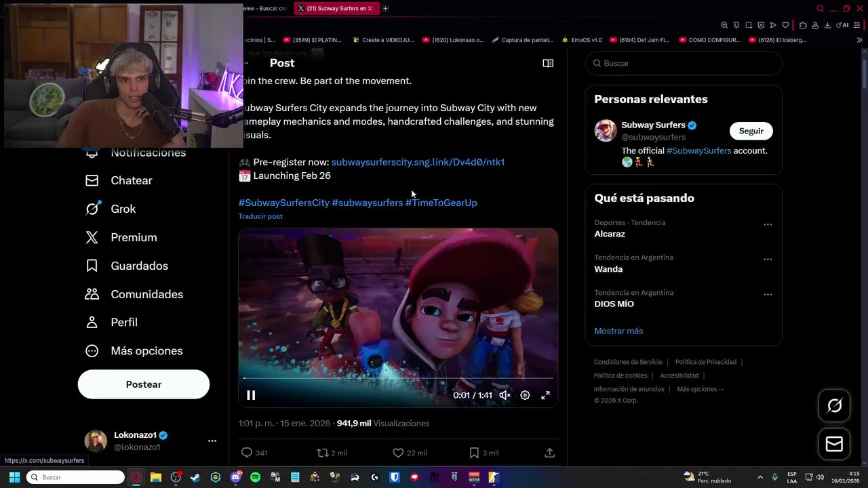
Task: Open El Iceberg bookmark
Action: coord(777,40)
